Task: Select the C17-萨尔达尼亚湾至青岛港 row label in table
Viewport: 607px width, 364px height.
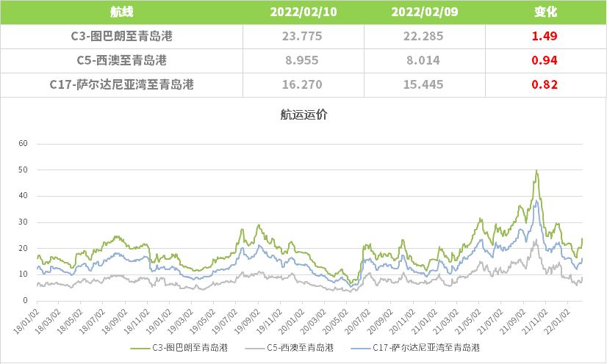Action: pos(121,84)
